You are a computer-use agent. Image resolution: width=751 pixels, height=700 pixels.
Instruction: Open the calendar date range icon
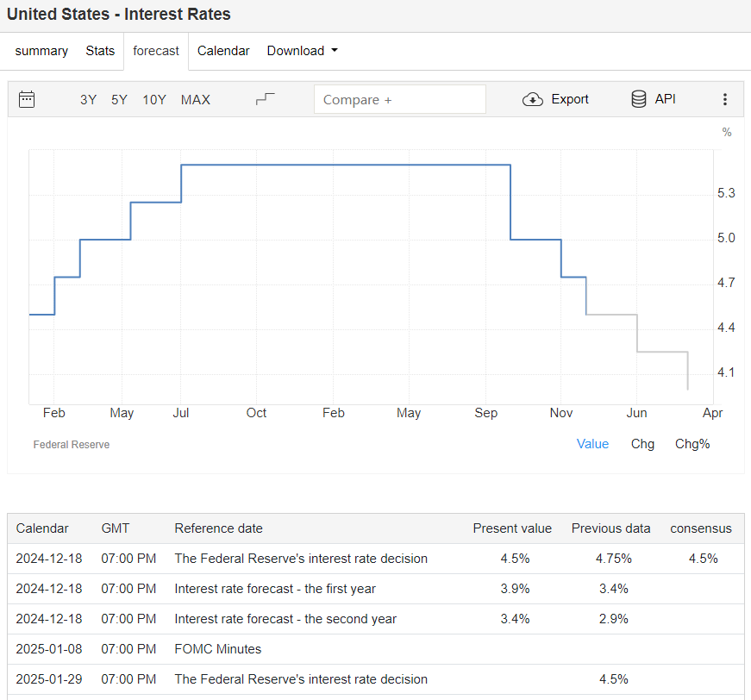tap(27, 99)
